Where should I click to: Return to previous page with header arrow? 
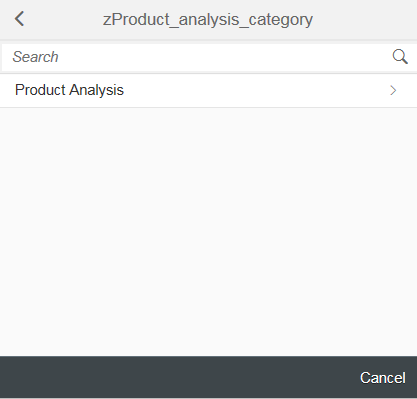tap(19, 19)
